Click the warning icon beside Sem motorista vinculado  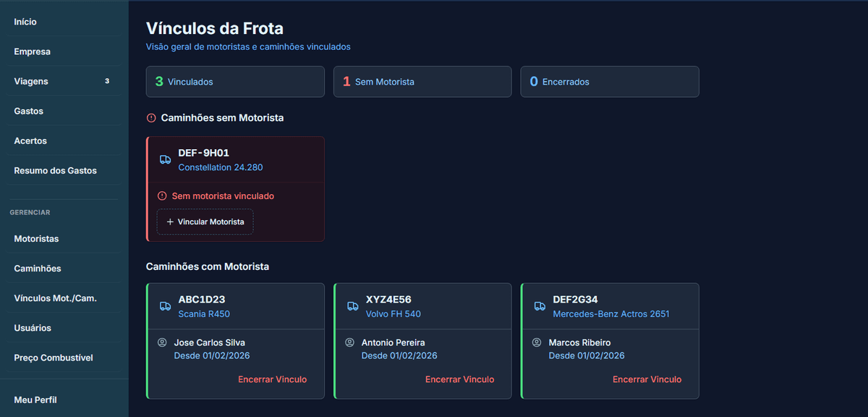point(162,195)
